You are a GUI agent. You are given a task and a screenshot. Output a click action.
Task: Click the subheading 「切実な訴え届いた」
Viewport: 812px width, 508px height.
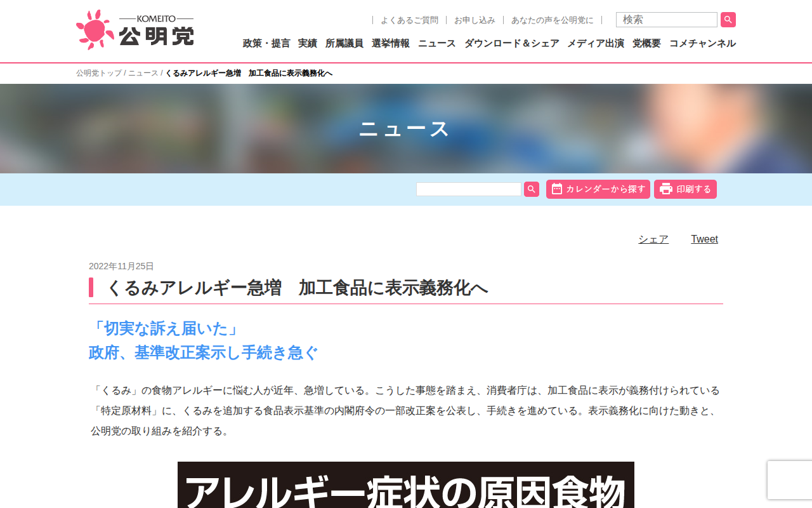[x=165, y=328]
